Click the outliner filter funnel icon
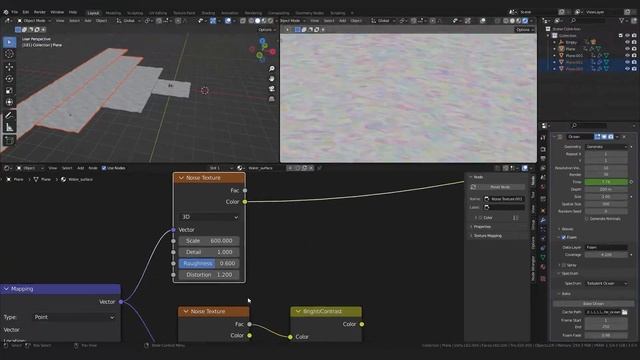 [622, 20]
